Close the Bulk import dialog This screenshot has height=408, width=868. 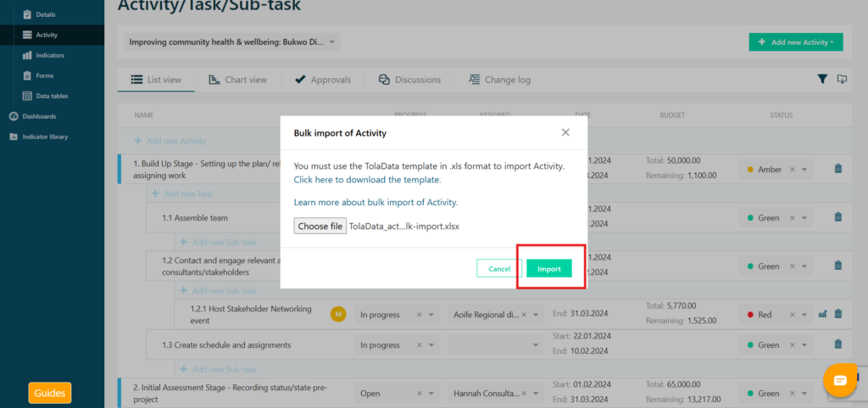[565, 132]
